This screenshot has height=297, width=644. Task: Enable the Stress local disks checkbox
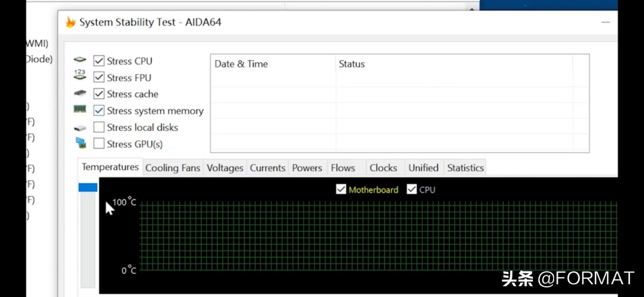(99, 127)
